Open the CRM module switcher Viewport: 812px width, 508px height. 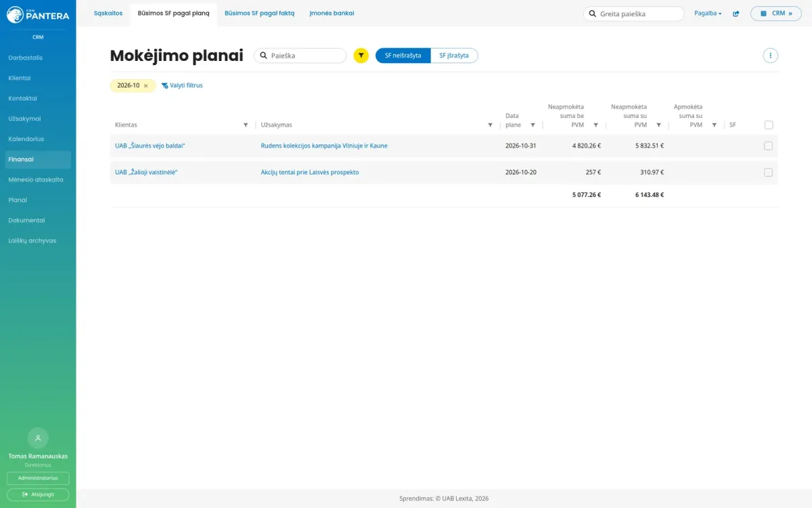click(x=776, y=14)
